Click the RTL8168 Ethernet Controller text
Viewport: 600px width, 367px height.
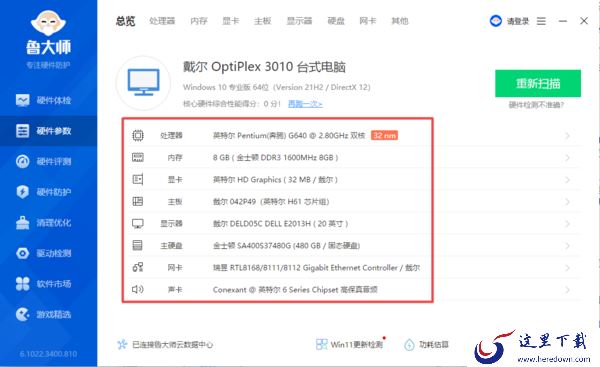(316, 268)
